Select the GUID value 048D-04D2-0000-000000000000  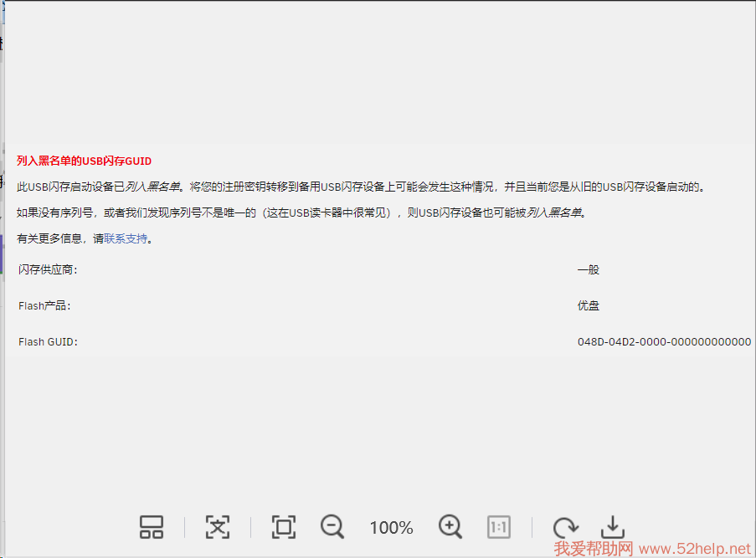tap(664, 341)
